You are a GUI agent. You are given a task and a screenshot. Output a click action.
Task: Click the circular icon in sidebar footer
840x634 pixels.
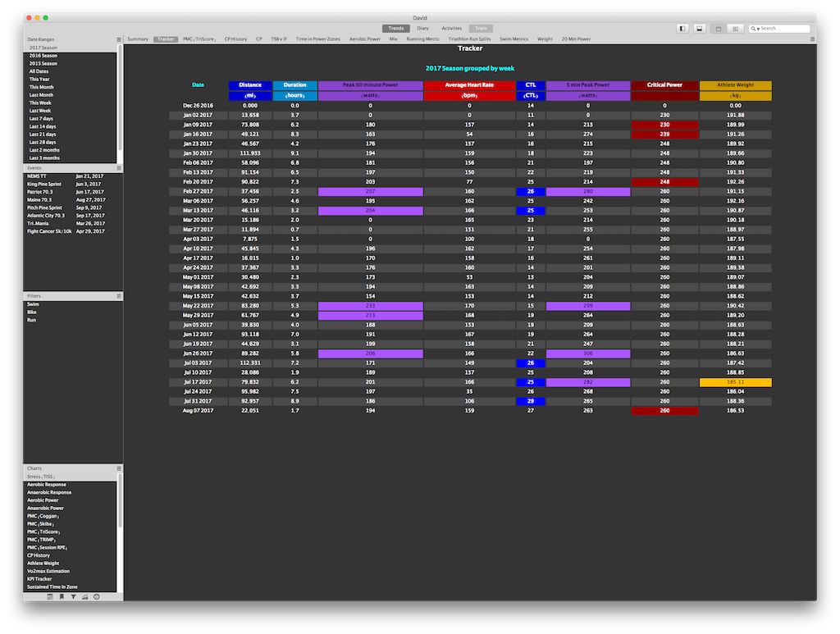(x=97, y=596)
